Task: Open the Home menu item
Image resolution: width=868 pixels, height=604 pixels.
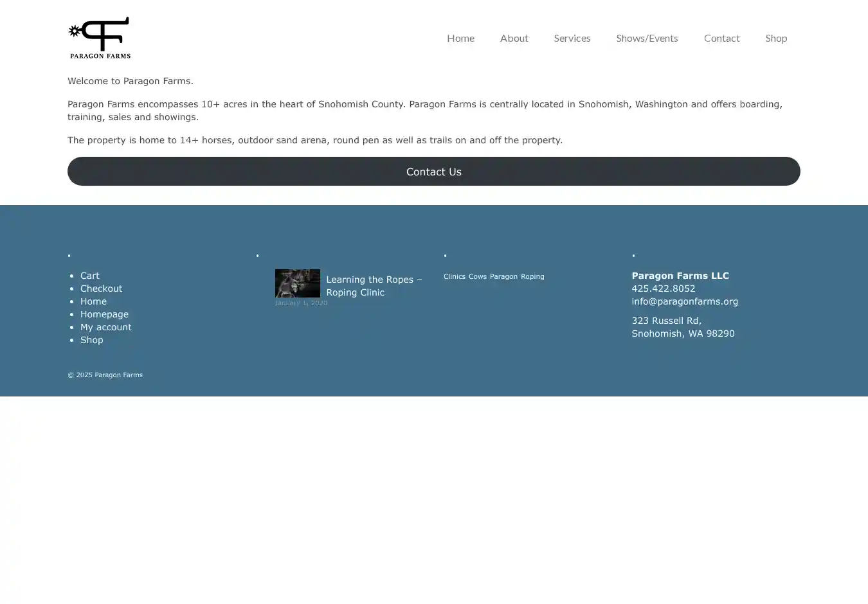Action: click(460, 38)
